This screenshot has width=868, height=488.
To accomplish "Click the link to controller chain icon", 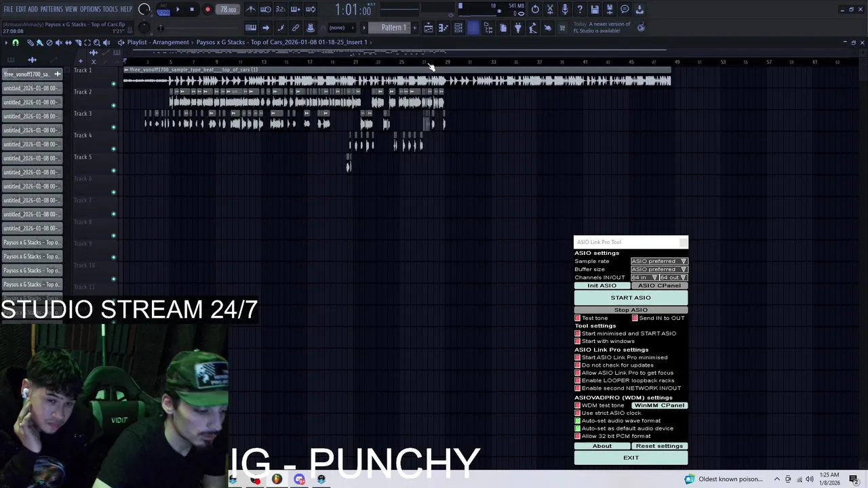I will point(296,28).
